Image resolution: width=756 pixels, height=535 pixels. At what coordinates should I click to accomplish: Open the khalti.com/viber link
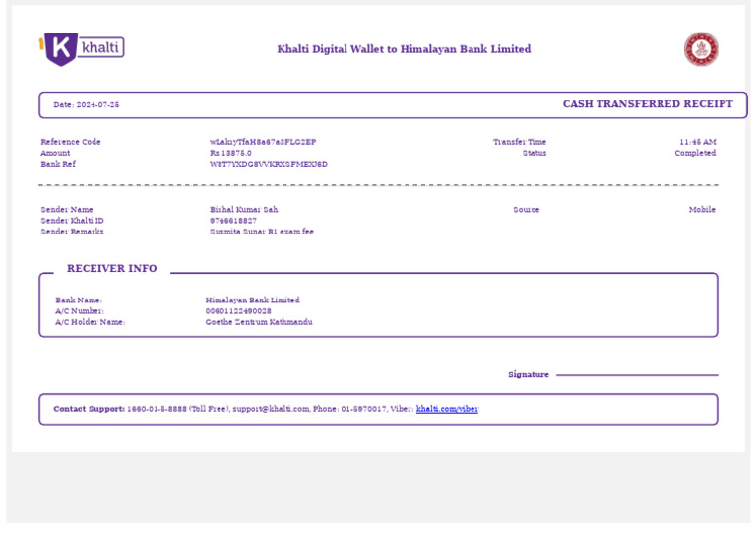click(447, 409)
